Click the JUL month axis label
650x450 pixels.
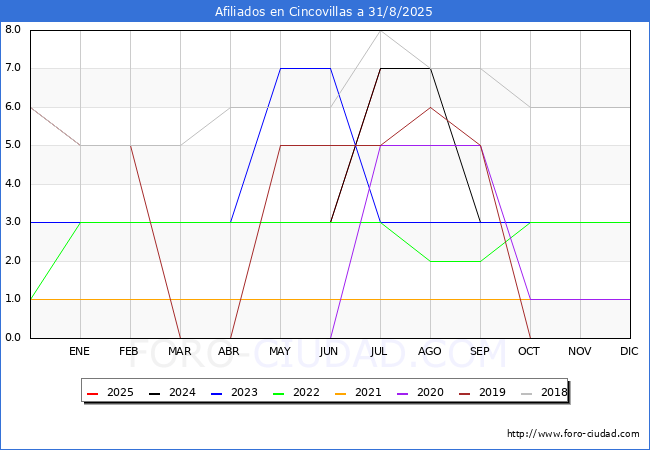[379, 351]
